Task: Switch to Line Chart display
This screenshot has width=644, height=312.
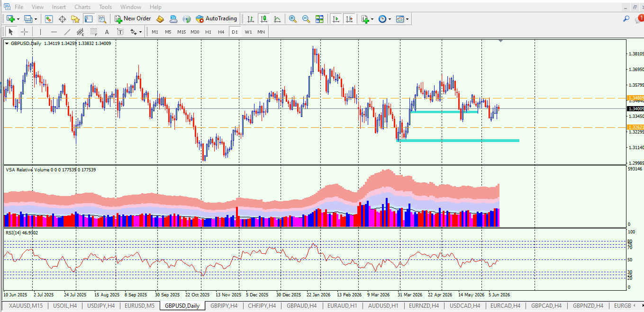Action: coord(277,19)
